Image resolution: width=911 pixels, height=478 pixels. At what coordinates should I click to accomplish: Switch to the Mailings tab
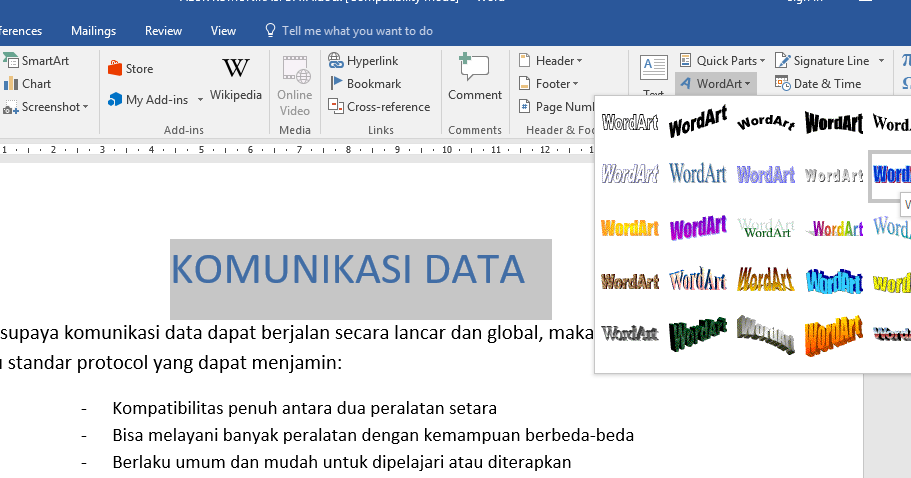click(94, 31)
